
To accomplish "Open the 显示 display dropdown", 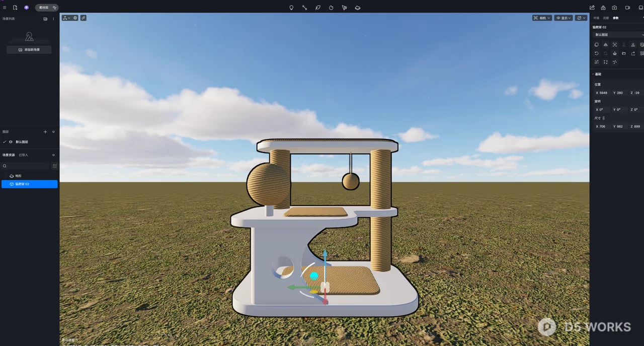I will pyautogui.click(x=564, y=18).
